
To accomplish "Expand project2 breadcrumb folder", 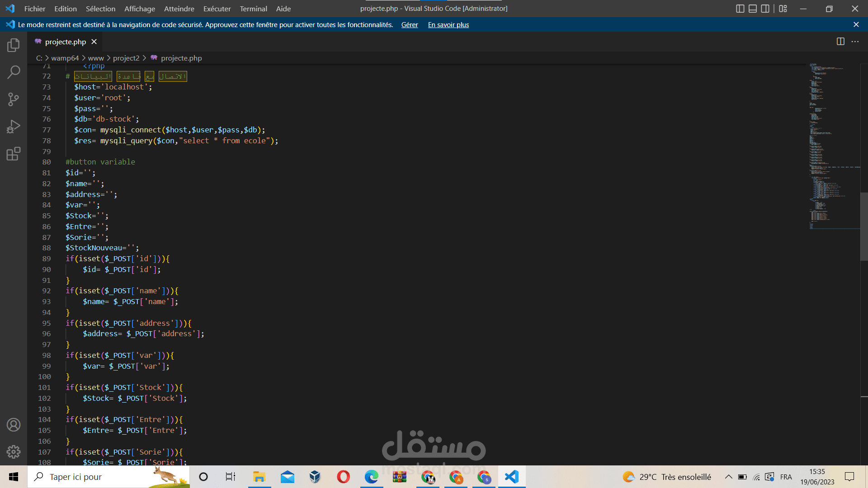I will (x=126, y=58).
